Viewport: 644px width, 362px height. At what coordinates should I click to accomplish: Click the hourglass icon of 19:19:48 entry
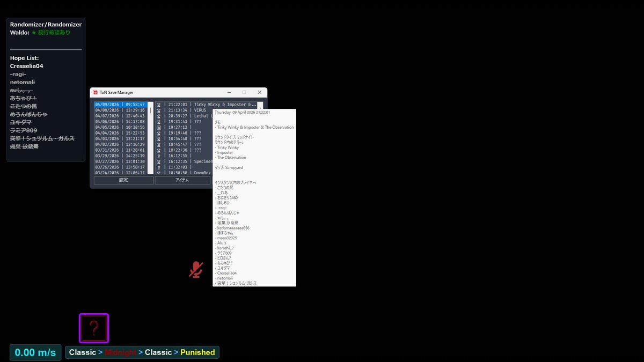coord(159,133)
